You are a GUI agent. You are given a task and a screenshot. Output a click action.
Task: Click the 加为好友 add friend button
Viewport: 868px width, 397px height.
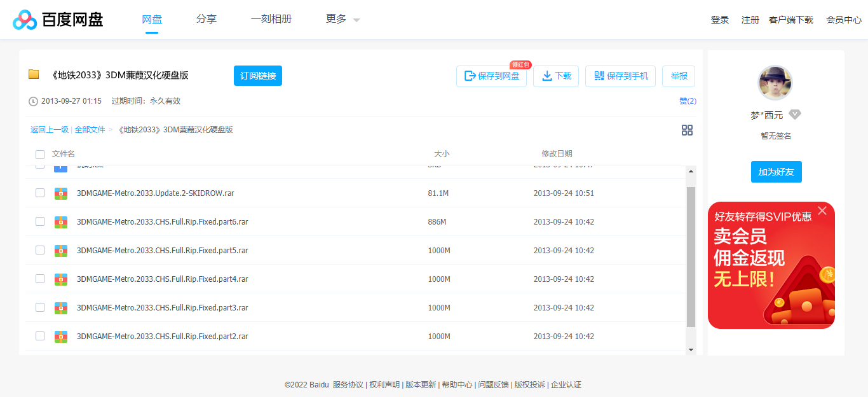(x=776, y=171)
